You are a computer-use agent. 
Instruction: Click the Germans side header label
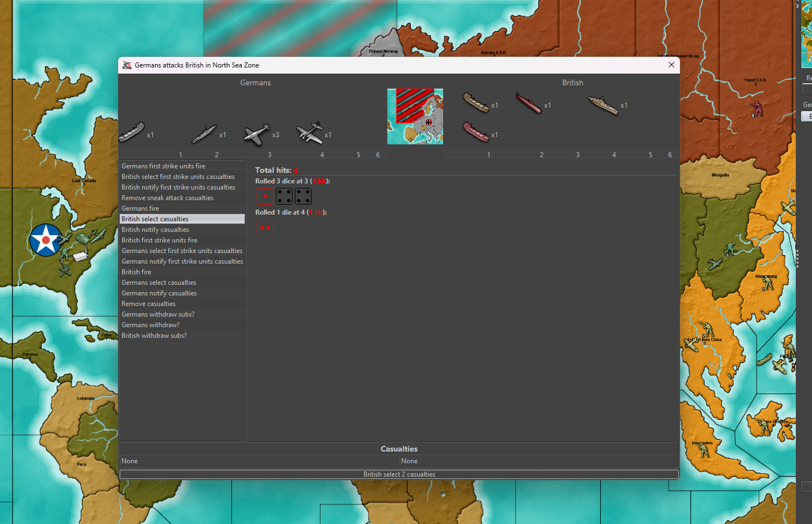pos(255,83)
